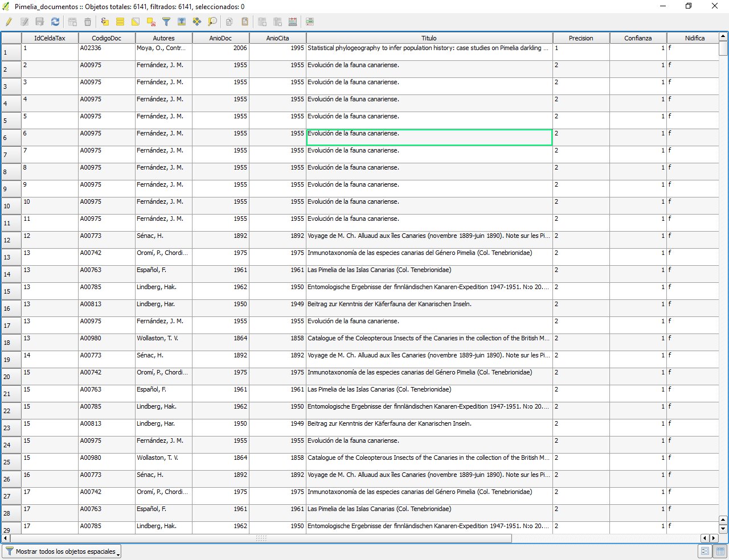Click the vertical scrollbar up arrow
Screen dimensions: 729x560
pyautogui.click(x=723, y=37)
